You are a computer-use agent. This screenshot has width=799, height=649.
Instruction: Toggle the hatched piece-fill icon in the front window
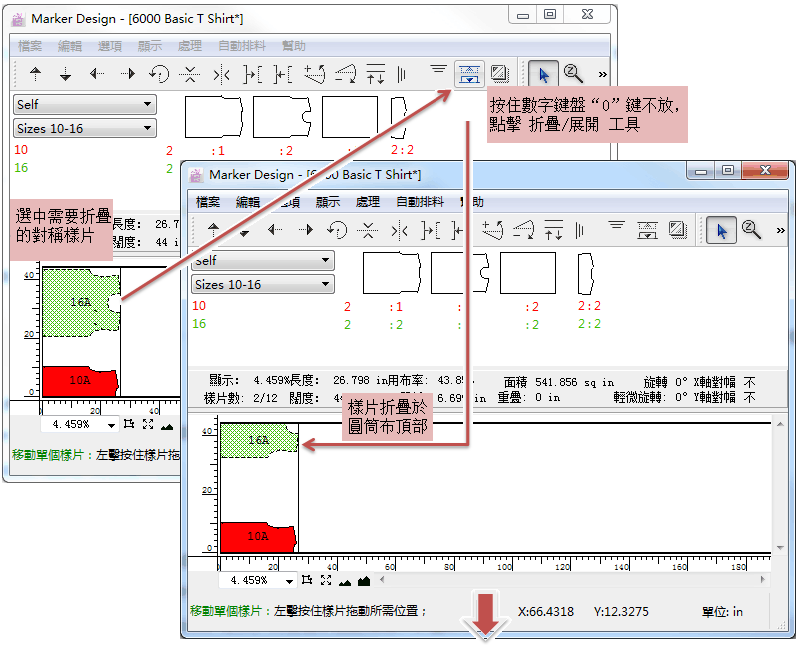coord(677,230)
